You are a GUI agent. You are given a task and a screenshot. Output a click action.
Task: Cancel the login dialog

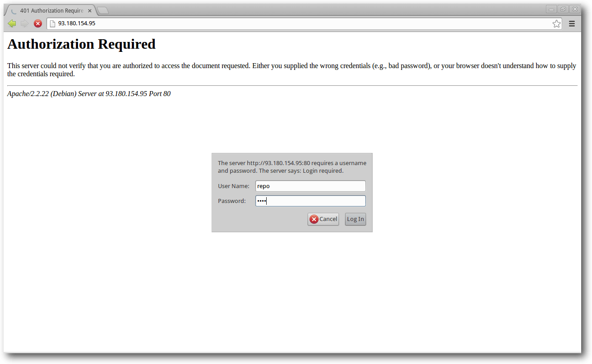tap(323, 219)
